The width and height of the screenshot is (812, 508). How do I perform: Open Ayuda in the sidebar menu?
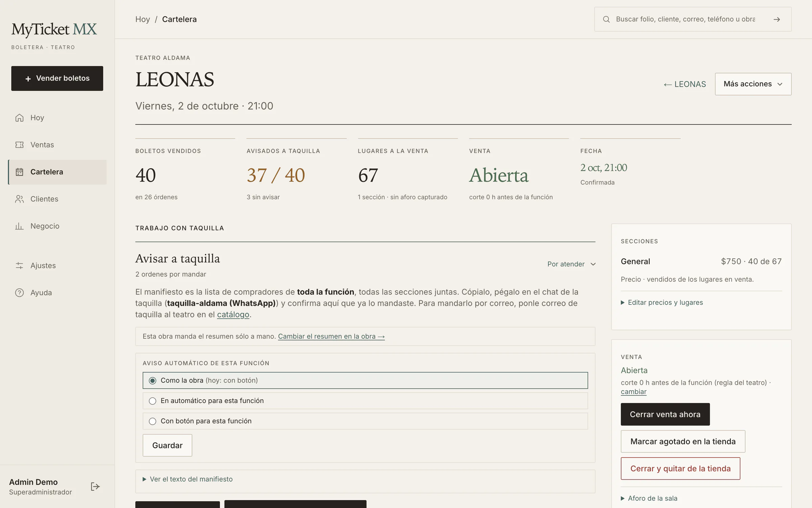57,293
